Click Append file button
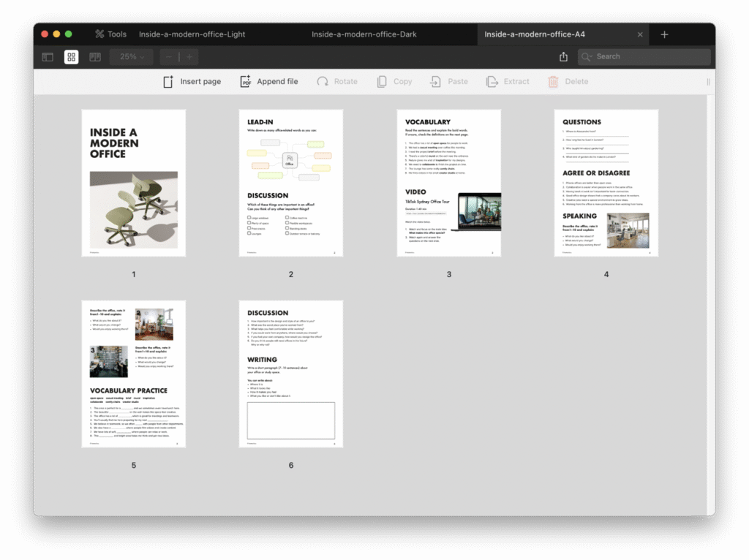Screen dimensions: 749x560 pos(268,82)
